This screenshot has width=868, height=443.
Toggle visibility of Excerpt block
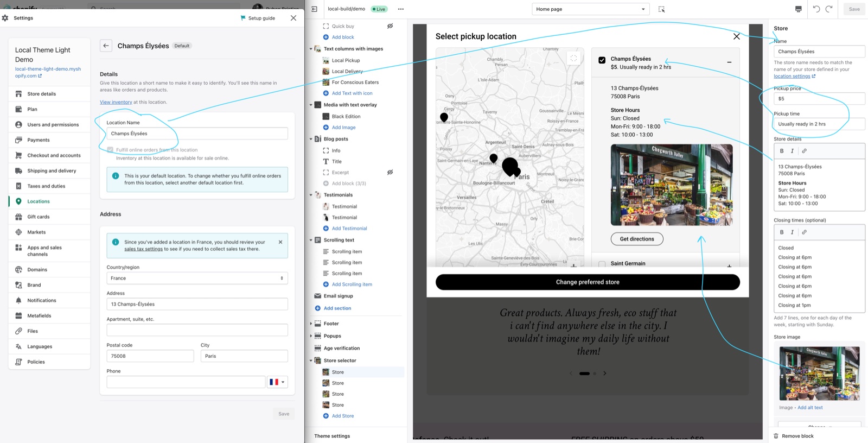pyautogui.click(x=390, y=173)
